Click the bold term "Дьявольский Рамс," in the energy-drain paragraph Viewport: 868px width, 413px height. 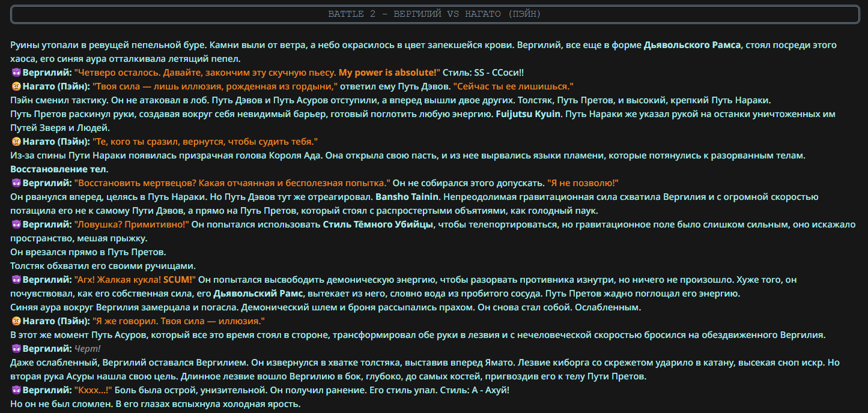point(259,294)
